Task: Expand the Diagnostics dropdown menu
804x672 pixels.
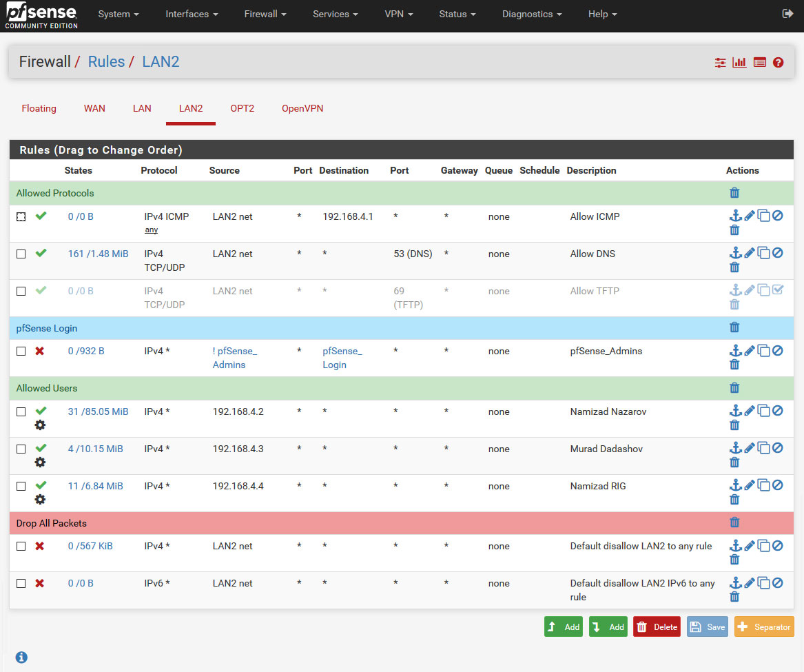Action: click(x=532, y=14)
